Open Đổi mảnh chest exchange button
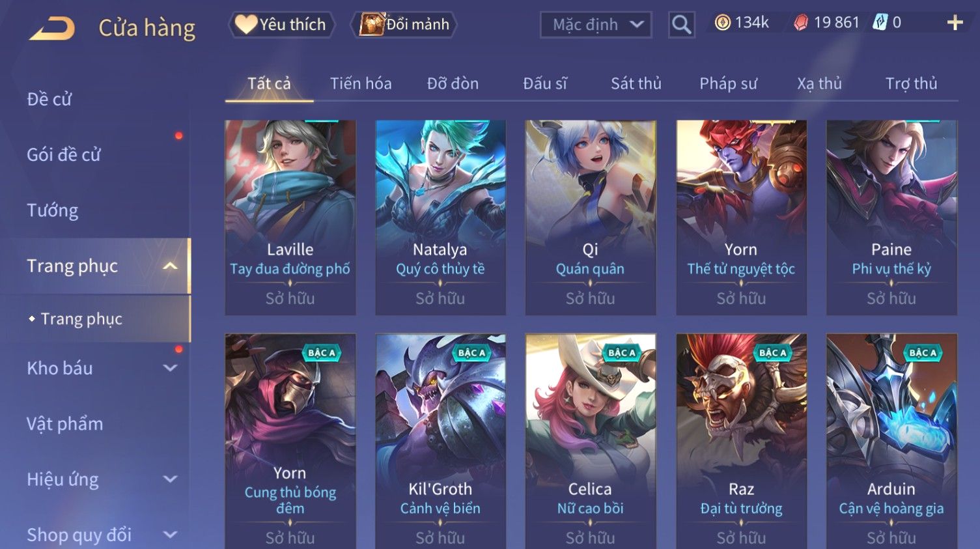The width and height of the screenshot is (980, 549). [404, 25]
